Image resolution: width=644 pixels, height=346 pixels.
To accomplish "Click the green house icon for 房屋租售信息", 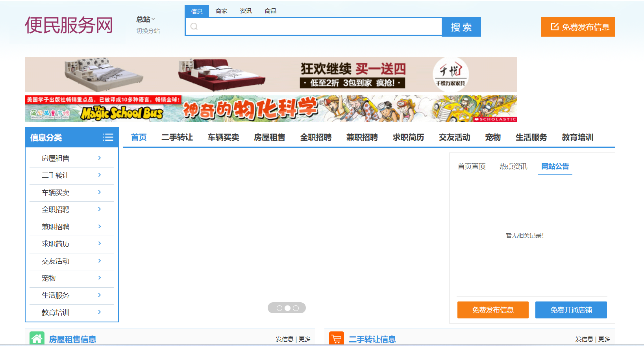I will click(37, 339).
